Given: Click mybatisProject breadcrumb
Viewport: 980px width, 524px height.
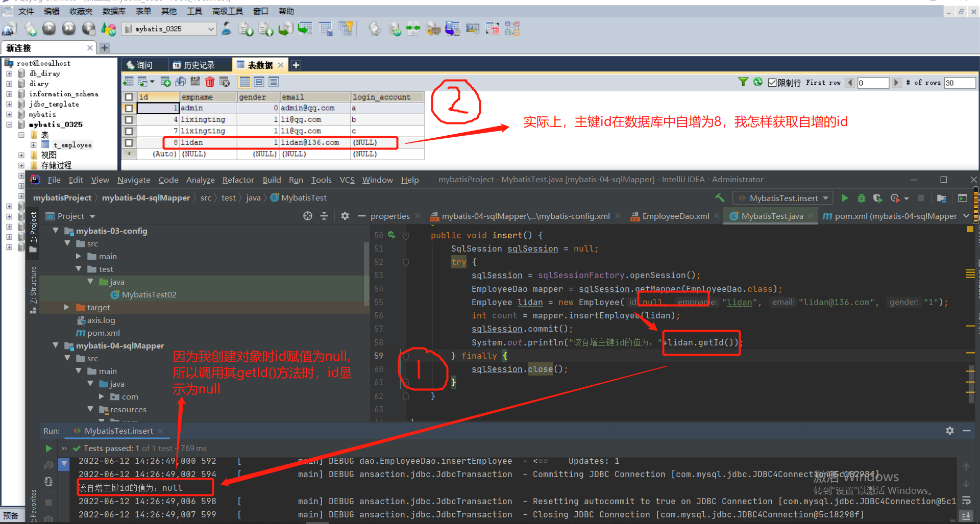Looking at the screenshot, I should pyautogui.click(x=62, y=197).
